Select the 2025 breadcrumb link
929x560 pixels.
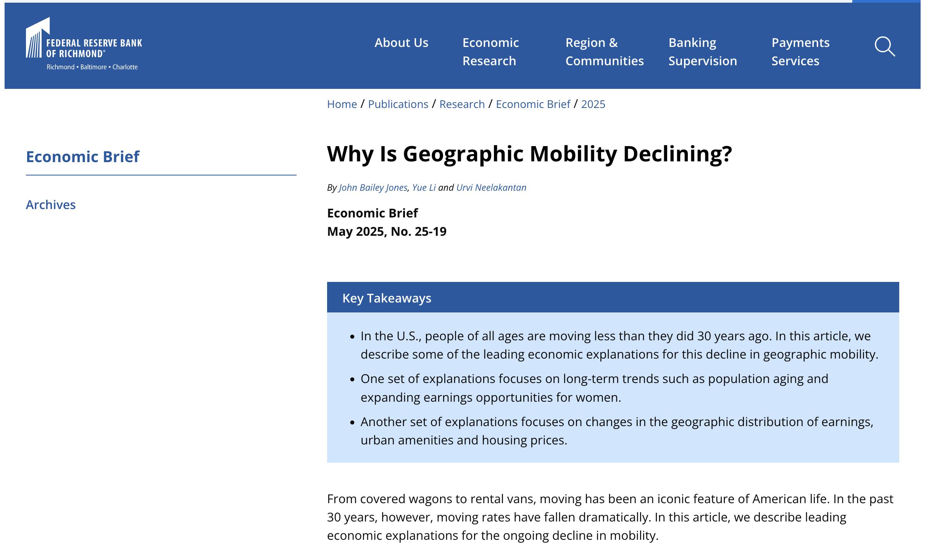tap(593, 104)
